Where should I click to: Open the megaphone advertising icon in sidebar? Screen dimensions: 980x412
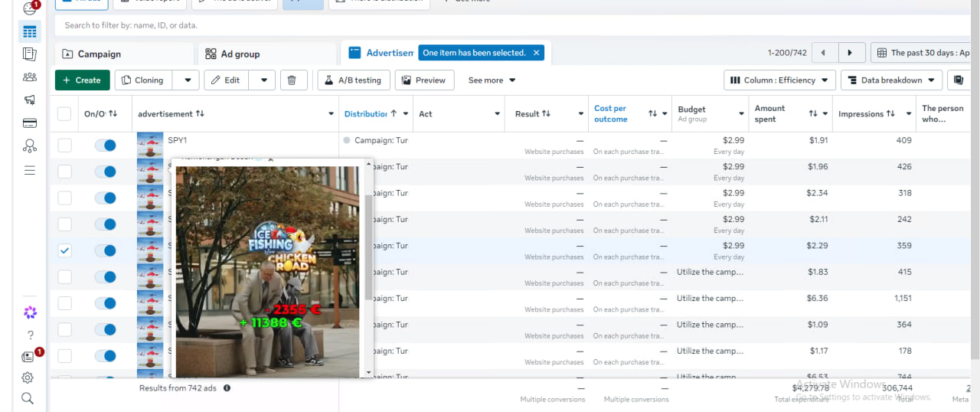29,100
